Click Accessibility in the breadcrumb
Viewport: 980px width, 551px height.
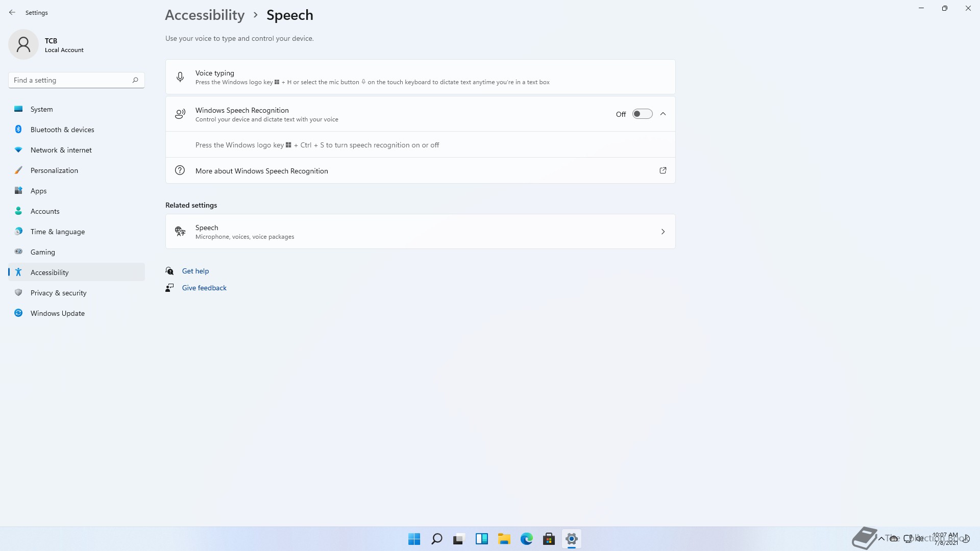(205, 15)
